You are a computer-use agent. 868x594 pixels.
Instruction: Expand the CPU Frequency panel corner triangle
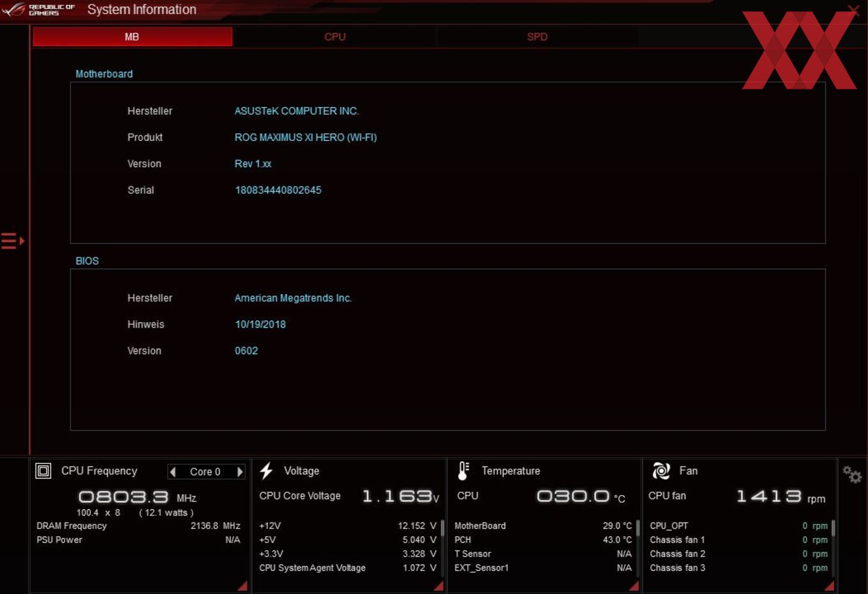[x=243, y=586]
